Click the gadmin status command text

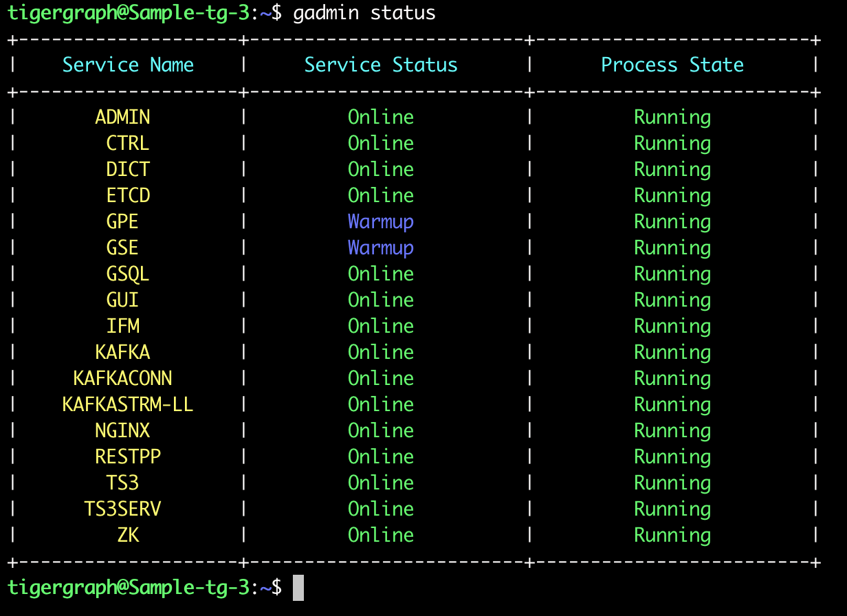tap(364, 12)
